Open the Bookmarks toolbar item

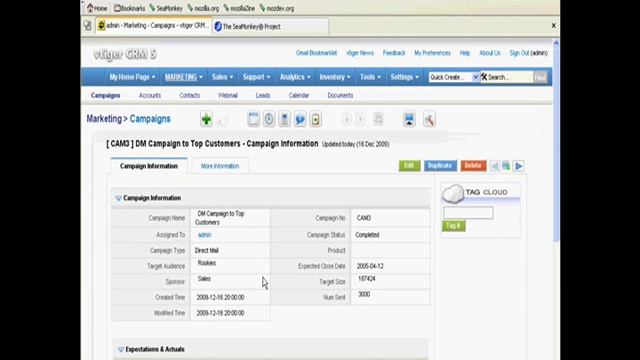(129, 8)
